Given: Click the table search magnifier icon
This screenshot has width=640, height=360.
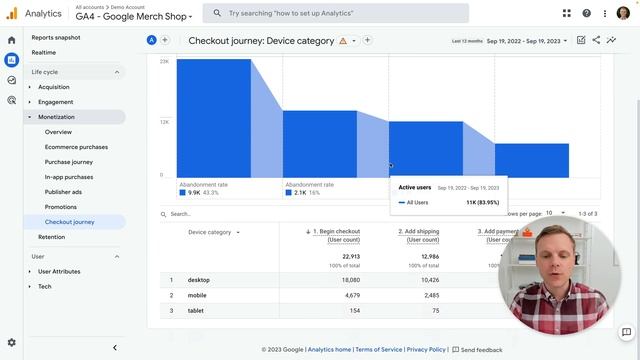Looking at the screenshot, I should 163,214.
